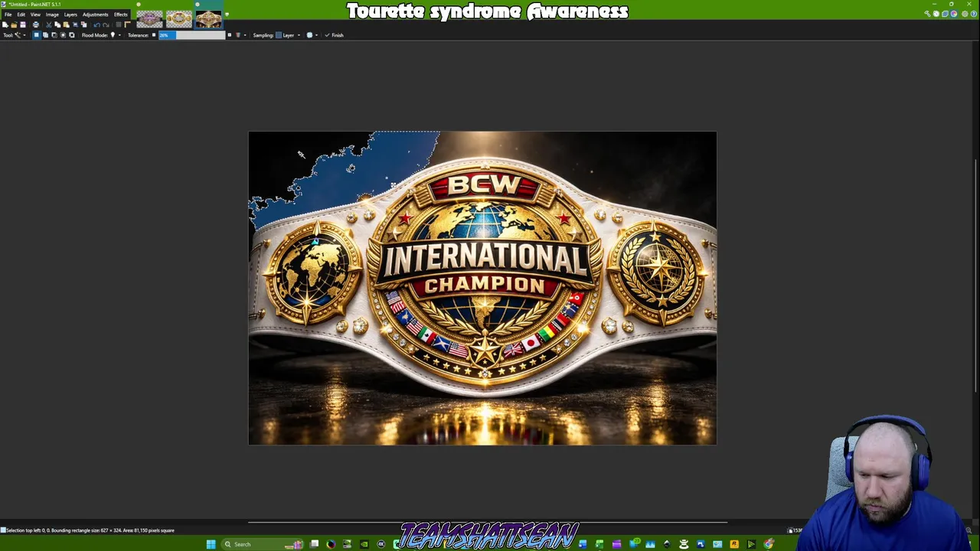This screenshot has height=551, width=980.
Task: Click the Redo arrow icon
Action: coord(106,25)
